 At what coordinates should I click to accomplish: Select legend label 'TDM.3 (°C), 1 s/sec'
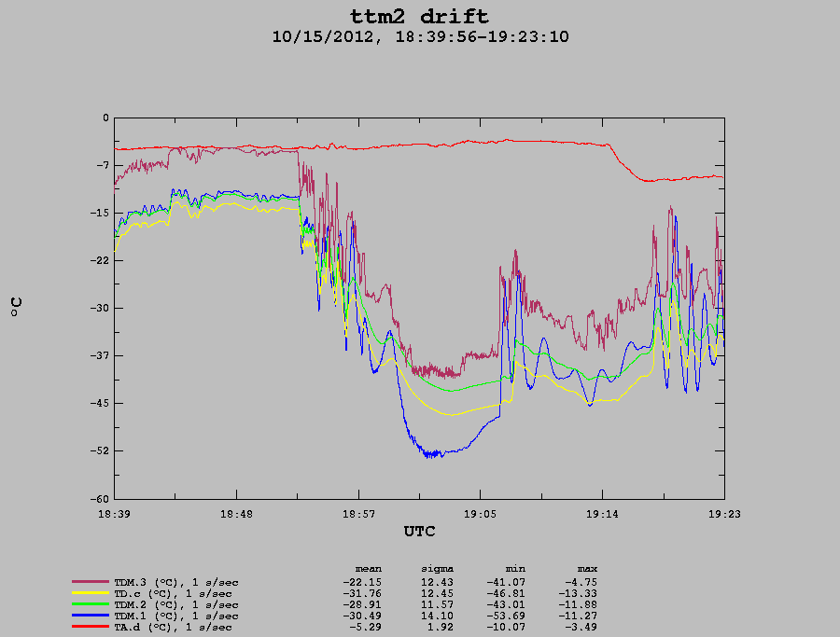click(176, 582)
